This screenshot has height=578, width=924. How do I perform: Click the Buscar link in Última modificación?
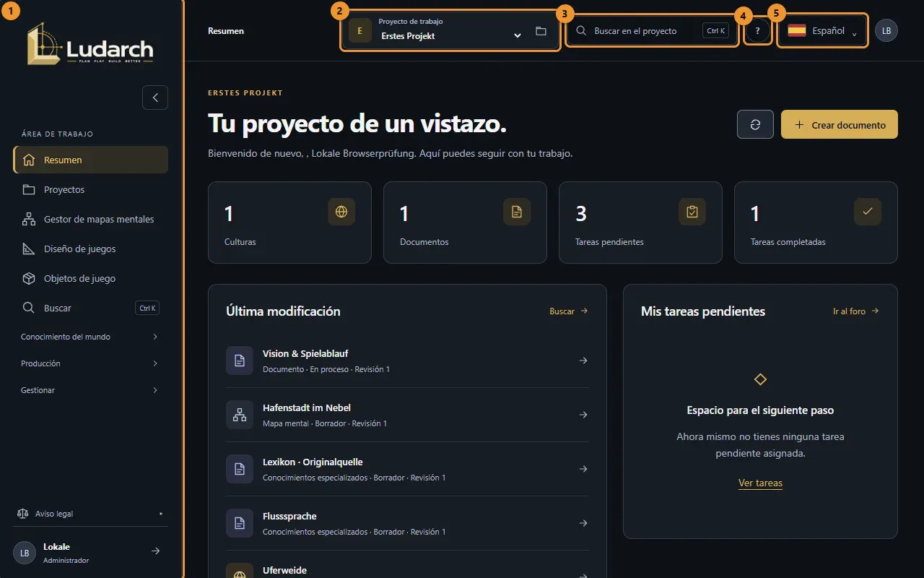pyautogui.click(x=569, y=311)
